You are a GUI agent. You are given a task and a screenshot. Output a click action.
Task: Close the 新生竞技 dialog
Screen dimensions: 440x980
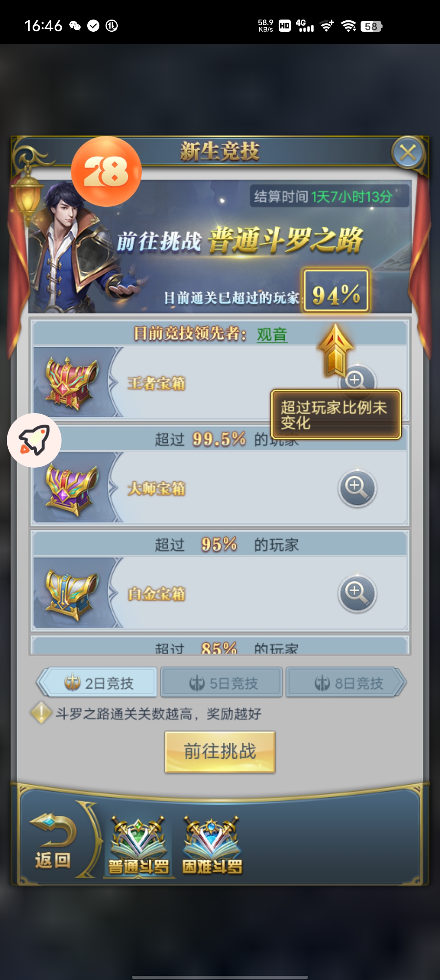tap(407, 153)
